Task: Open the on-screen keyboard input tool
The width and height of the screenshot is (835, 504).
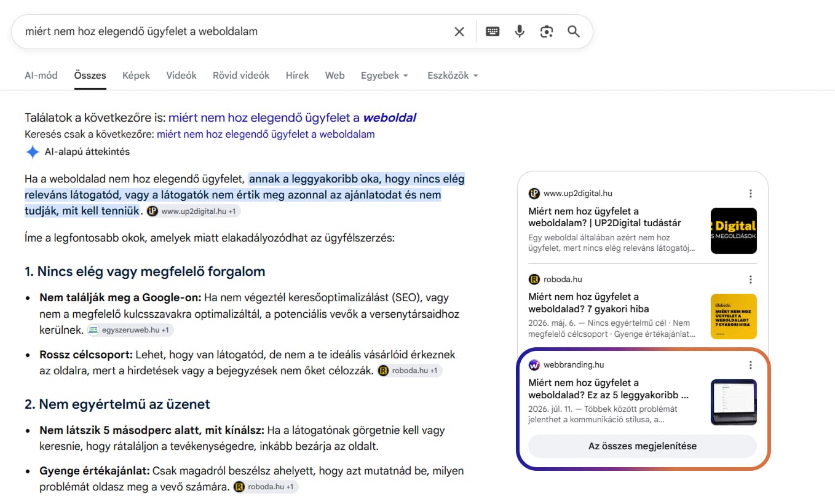Action: tap(493, 31)
